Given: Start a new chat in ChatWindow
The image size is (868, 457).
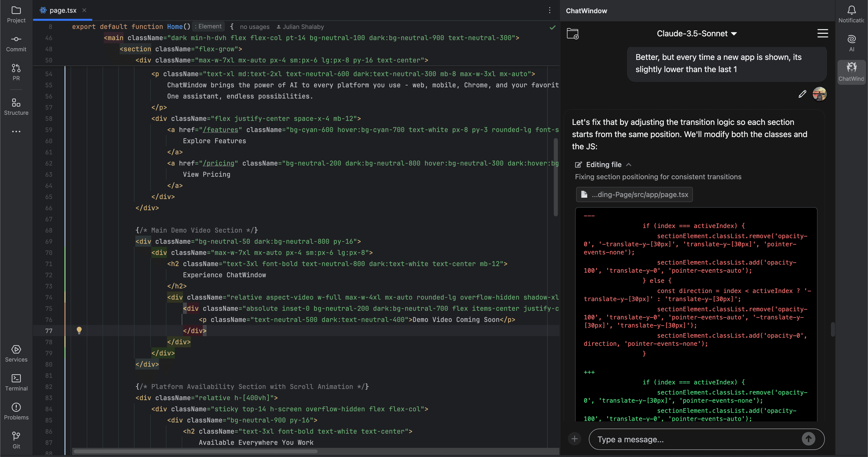Looking at the screenshot, I should (x=573, y=33).
